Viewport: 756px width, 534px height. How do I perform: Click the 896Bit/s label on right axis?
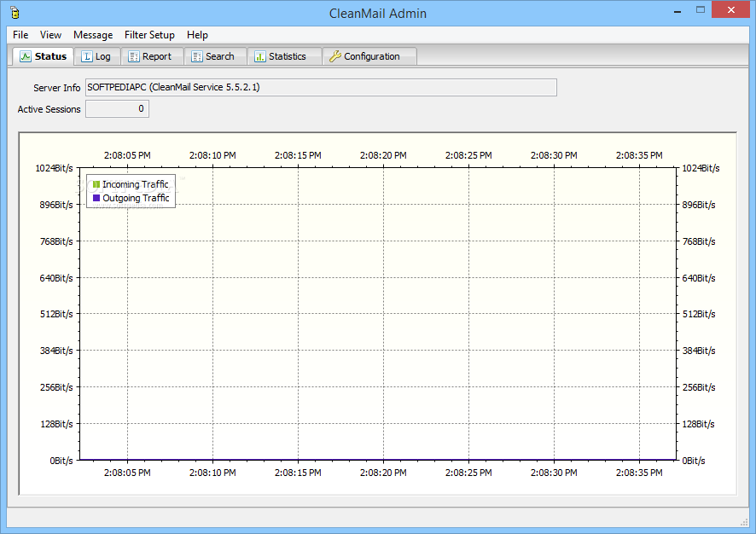click(699, 205)
